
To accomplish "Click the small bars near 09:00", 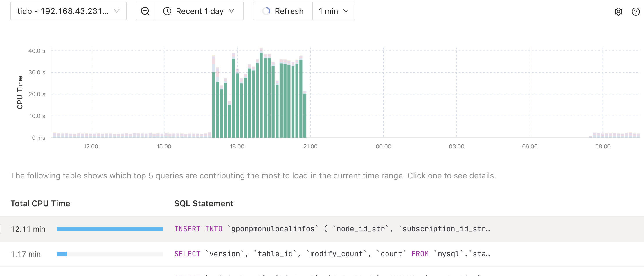I will [x=607, y=135].
